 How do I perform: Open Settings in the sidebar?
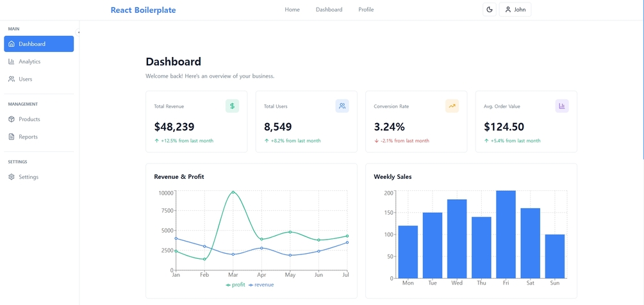[39, 177]
